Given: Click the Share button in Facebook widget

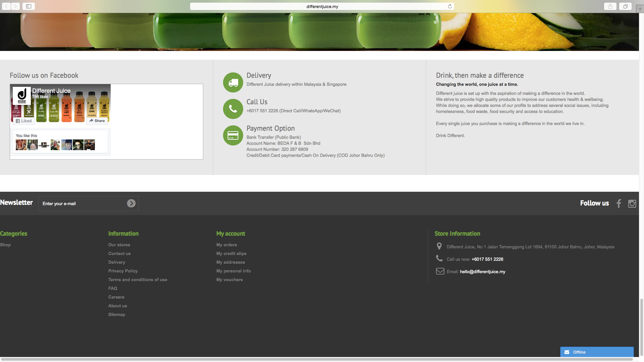Looking at the screenshot, I should tap(97, 121).
